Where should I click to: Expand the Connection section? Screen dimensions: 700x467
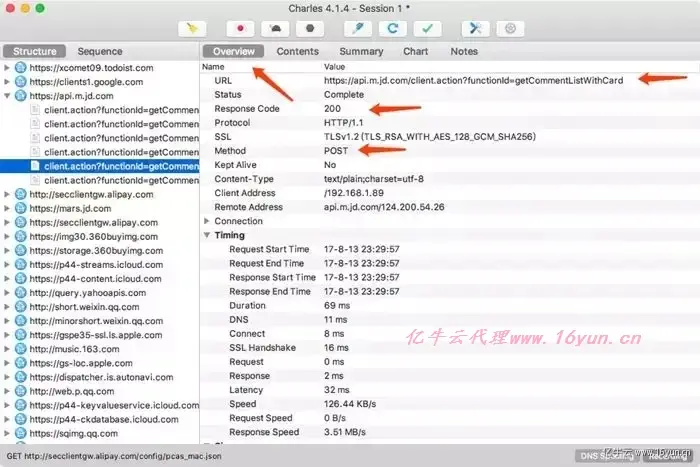click(207, 221)
